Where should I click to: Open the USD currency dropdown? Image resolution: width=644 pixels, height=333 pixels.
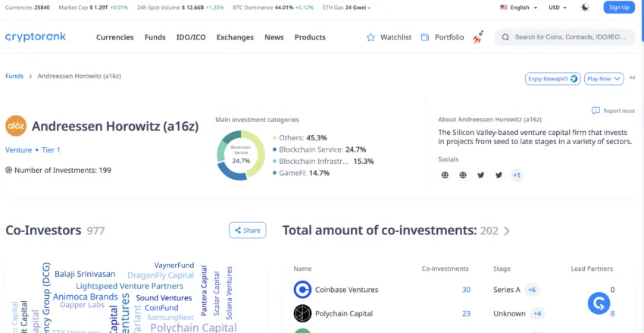tap(558, 8)
